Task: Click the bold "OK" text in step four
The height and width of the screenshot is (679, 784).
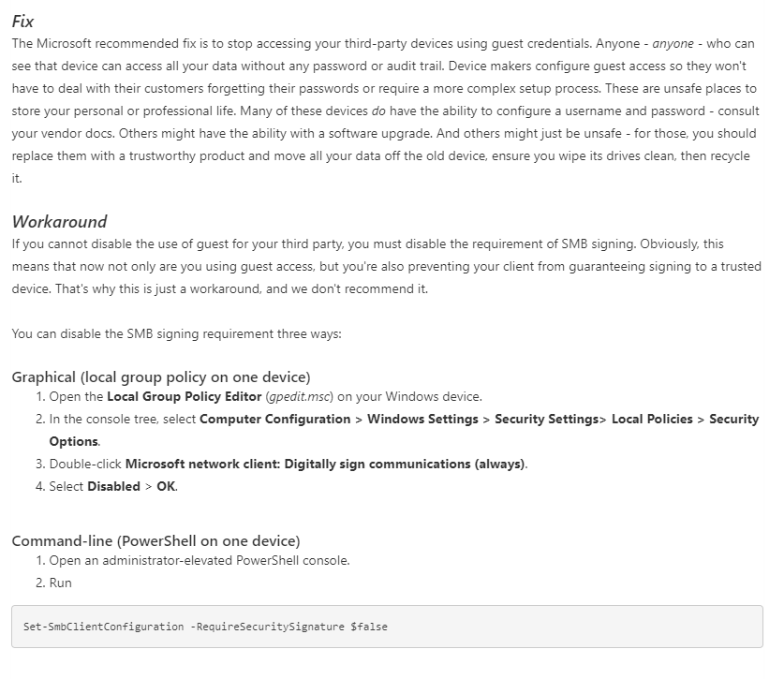Action: 159,486
